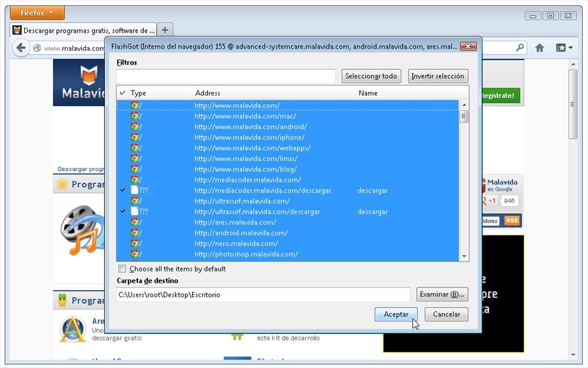Click the link list scrollbar thumb

[x=464, y=116]
